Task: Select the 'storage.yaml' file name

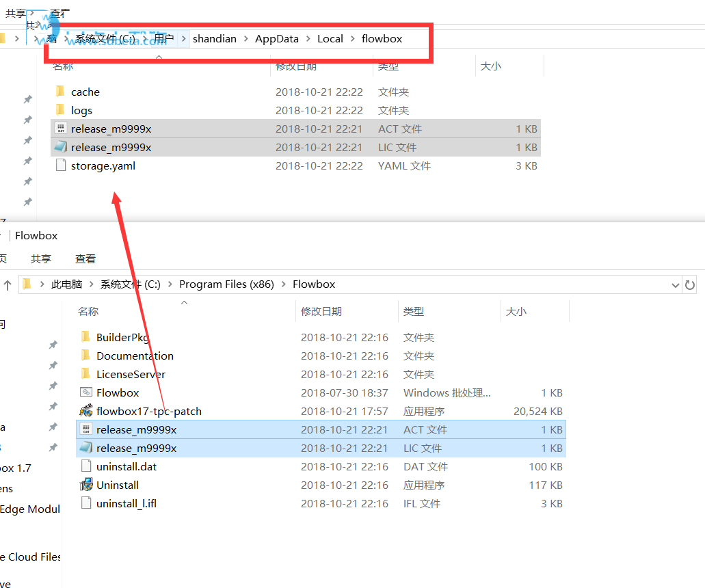Action: [x=103, y=165]
